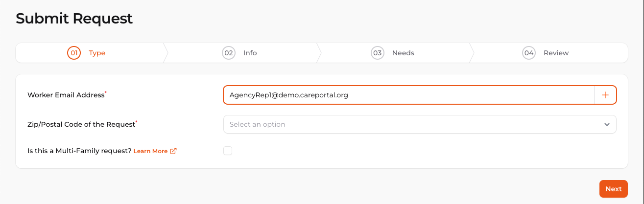Click the 01 step circle

[x=74, y=53]
